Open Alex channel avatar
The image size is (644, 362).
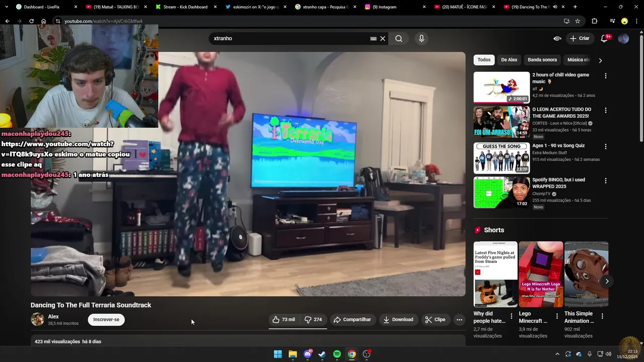[x=37, y=319]
